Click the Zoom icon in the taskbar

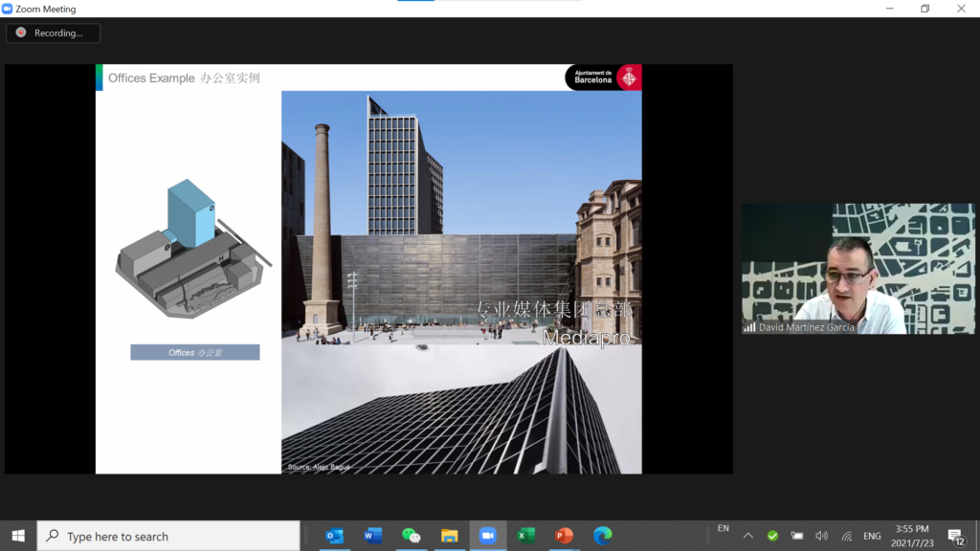pos(487,536)
